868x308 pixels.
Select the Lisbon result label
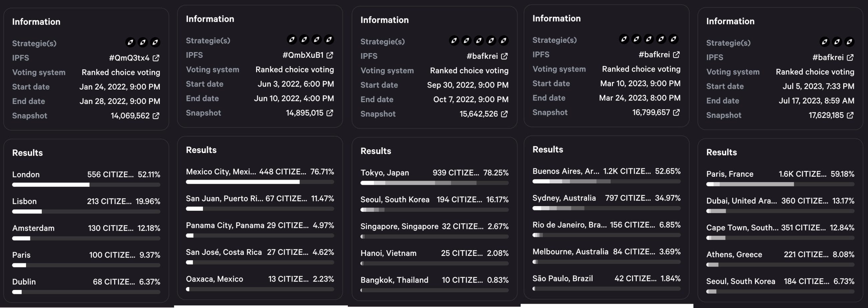(24, 201)
